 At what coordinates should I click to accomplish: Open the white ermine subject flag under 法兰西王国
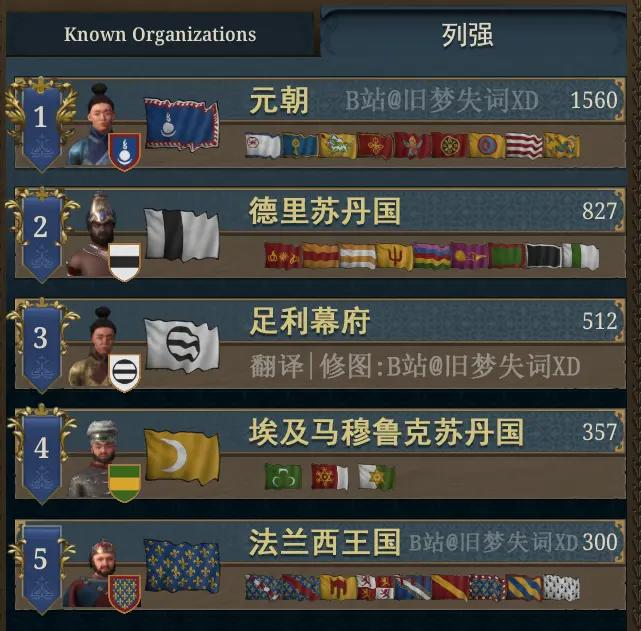tap(561, 588)
